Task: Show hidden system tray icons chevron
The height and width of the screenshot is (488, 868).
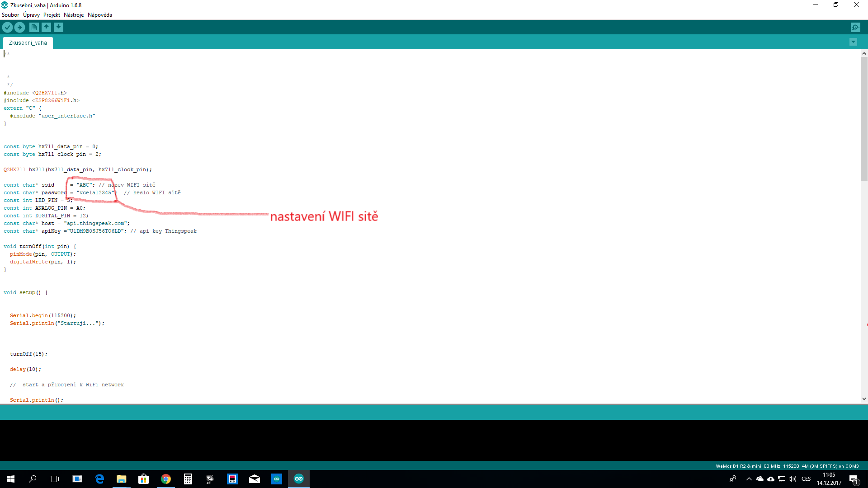Action: click(x=749, y=479)
